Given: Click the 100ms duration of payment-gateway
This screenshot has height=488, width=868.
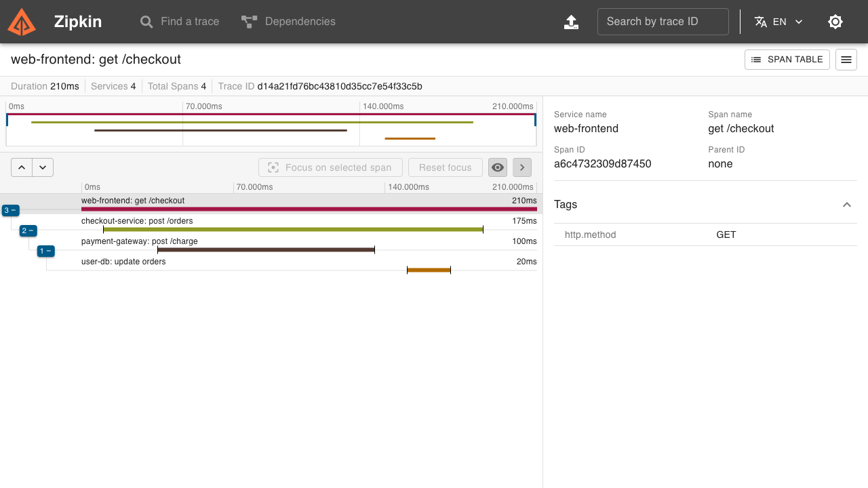Looking at the screenshot, I should [x=524, y=241].
